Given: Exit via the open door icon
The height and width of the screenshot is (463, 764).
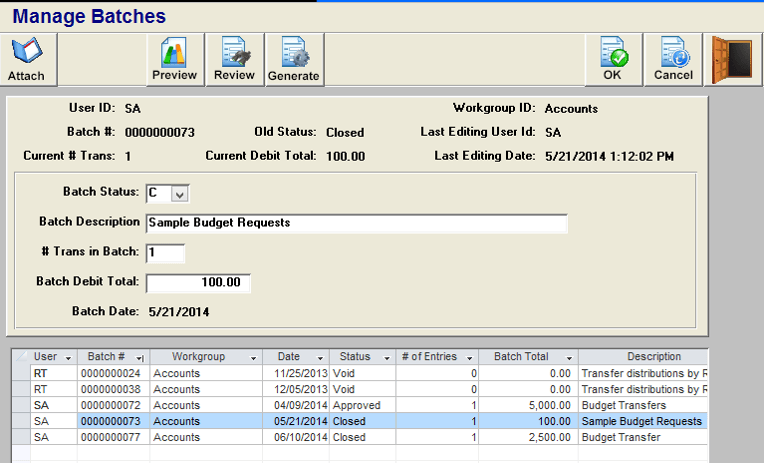Looking at the screenshot, I should pos(732,60).
